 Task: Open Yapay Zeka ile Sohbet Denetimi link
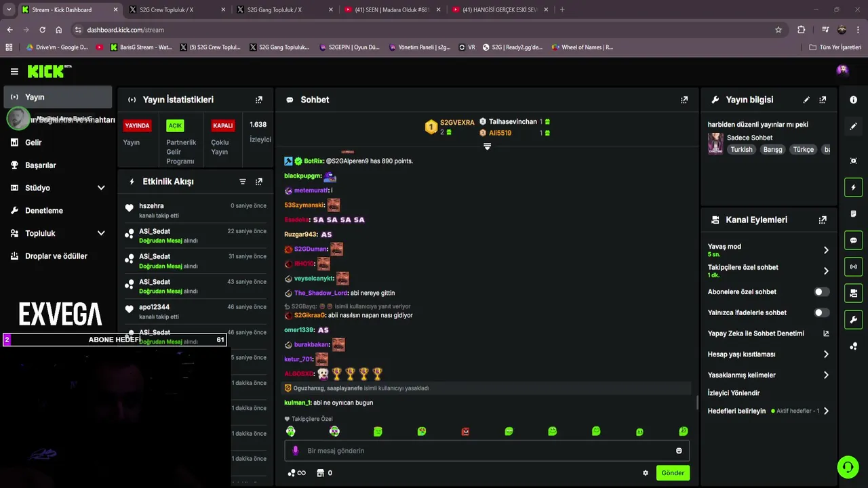tap(768, 333)
